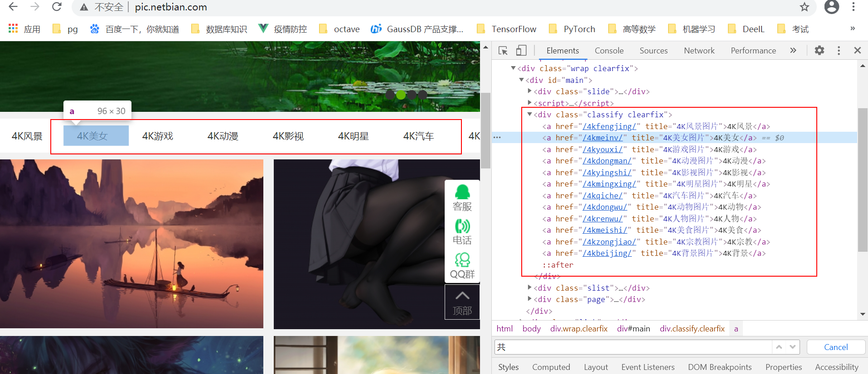The image size is (868, 374).
Task: Open the DeelL bookmark folder
Action: pyautogui.click(x=746, y=29)
